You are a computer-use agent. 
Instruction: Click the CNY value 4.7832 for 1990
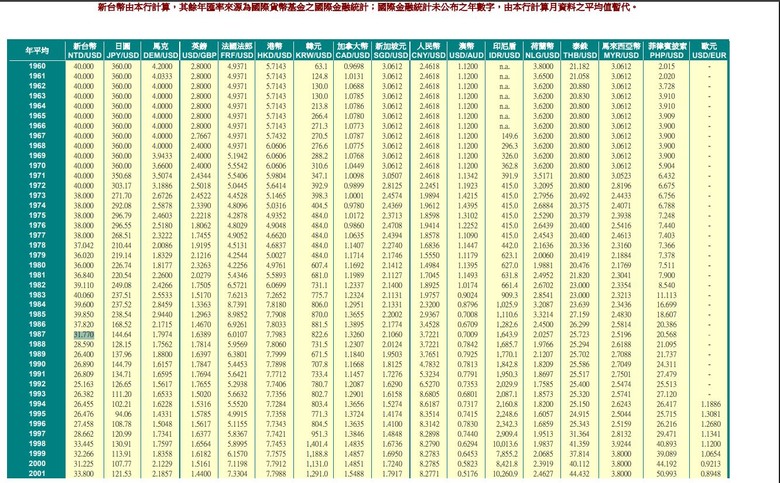point(429,365)
